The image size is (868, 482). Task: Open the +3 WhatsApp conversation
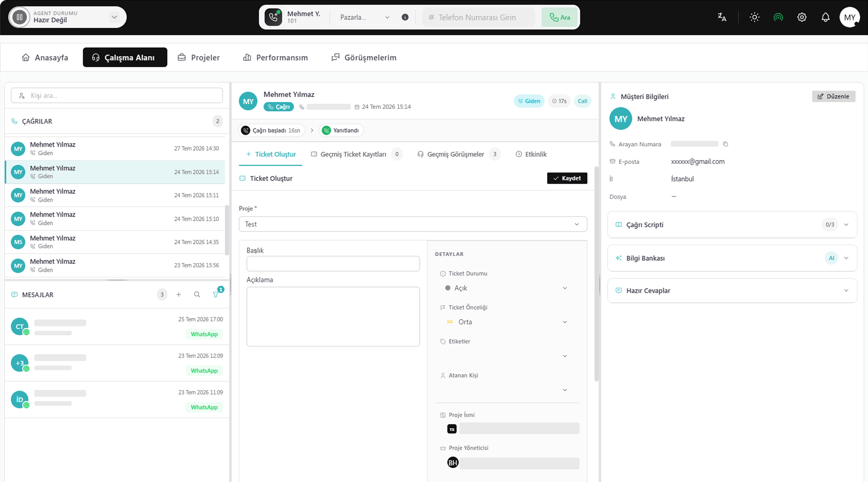click(117, 363)
